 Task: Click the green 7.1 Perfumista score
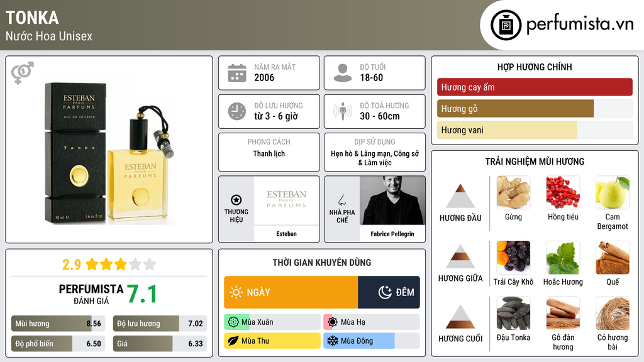coord(142,294)
